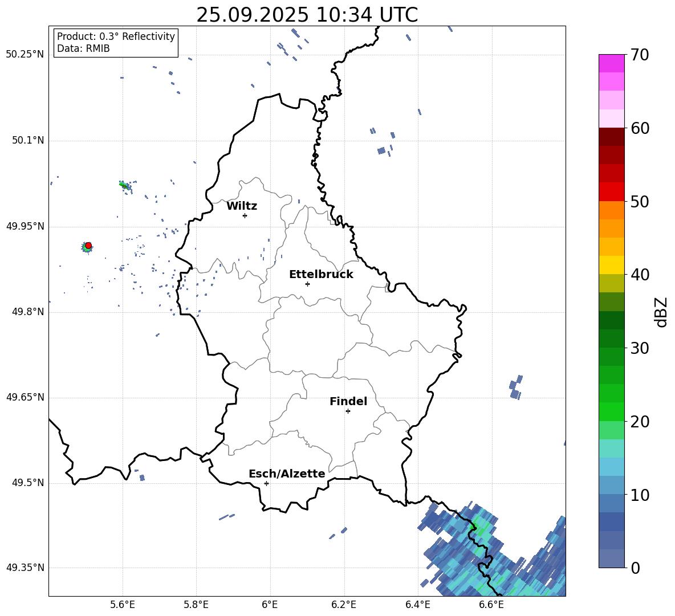Click the Ettelbruck station plus marker
Viewport: 675px width, 616px height.
click(x=307, y=284)
